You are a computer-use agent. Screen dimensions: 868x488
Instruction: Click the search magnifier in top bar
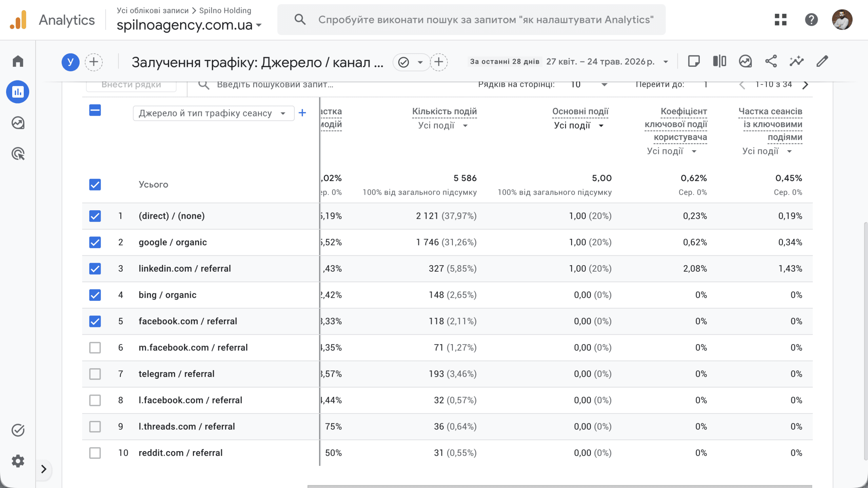pos(300,20)
